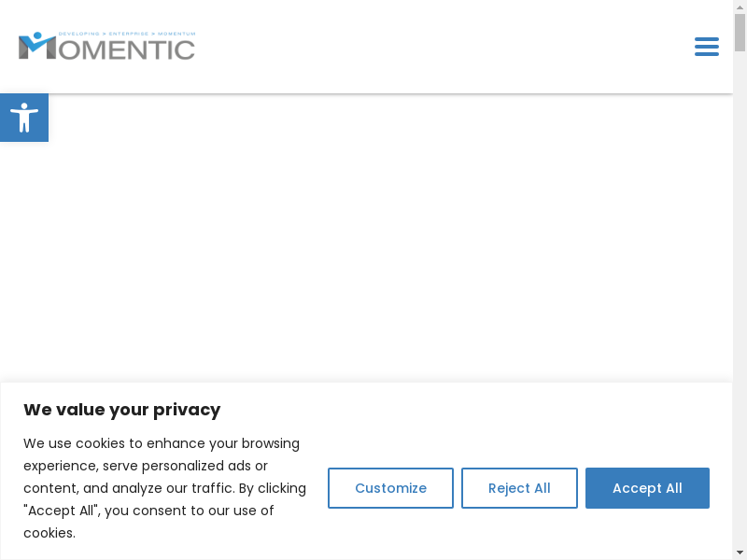Click the scrollbar up arrow
The width and height of the screenshot is (747, 560).
pyautogui.click(x=740, y=7)
